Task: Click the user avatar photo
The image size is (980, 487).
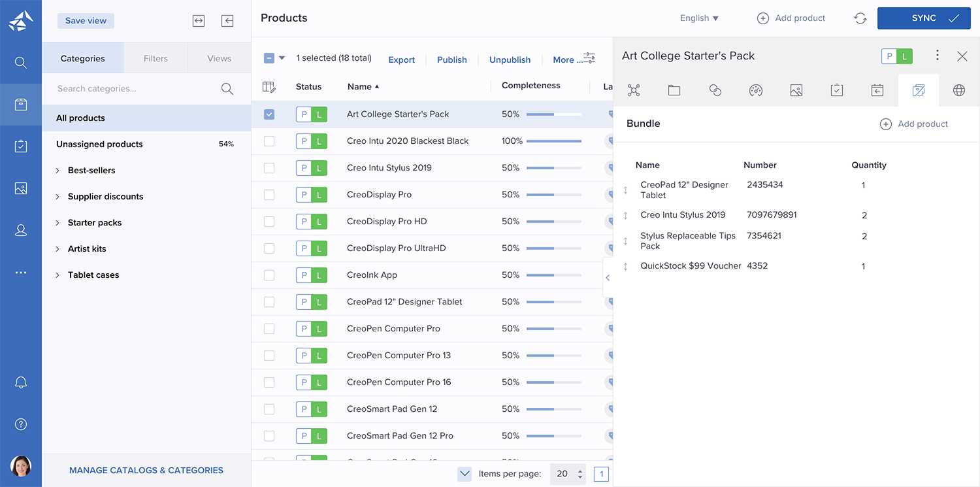Action: point(21,466)
